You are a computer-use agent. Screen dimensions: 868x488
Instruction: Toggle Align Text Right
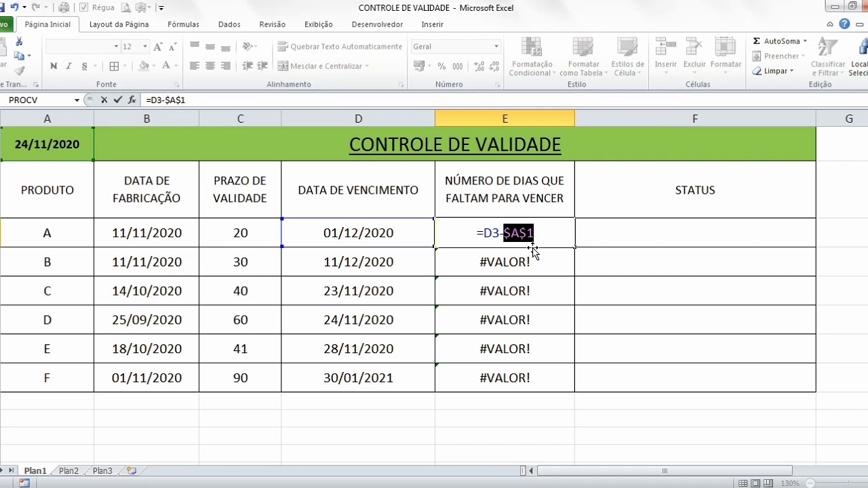pyautogui.click(x=225, y=66)
